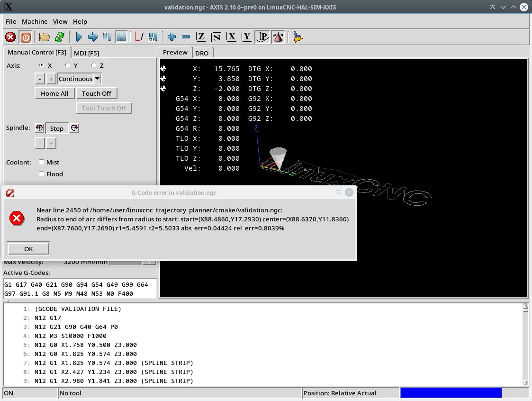Open the Machine menu
Viewport: 532px width, 401px height.
(x=35, y=21)
